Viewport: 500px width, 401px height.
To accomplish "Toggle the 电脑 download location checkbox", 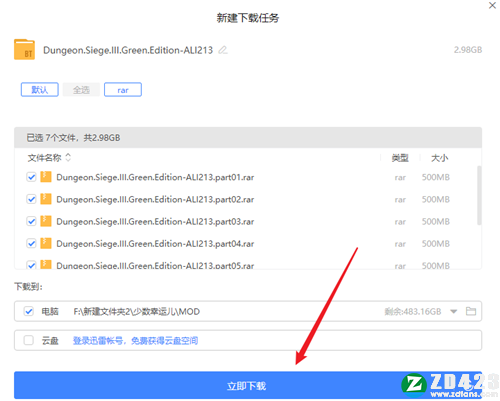I will 29,311.
